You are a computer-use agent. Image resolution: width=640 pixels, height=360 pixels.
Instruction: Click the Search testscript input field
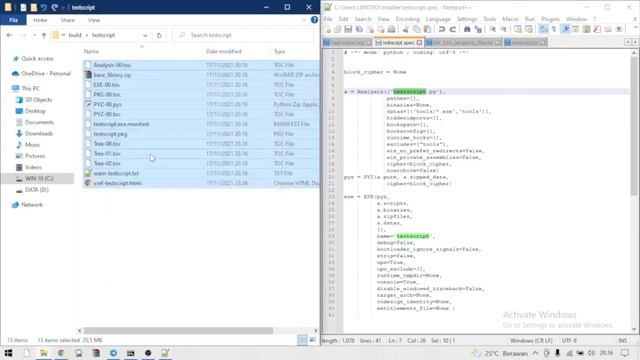(243, 35)
